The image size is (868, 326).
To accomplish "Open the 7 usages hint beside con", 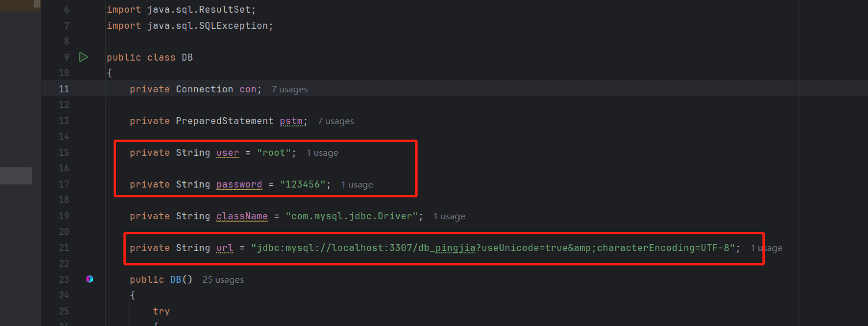I will click(290, 89).
